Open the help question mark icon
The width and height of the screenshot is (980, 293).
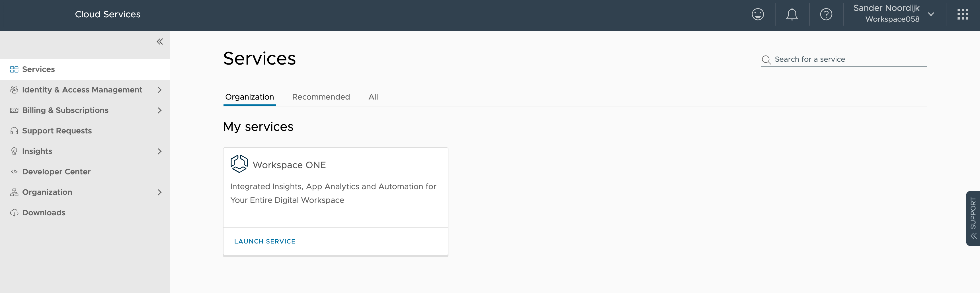[x=826, y=14]
